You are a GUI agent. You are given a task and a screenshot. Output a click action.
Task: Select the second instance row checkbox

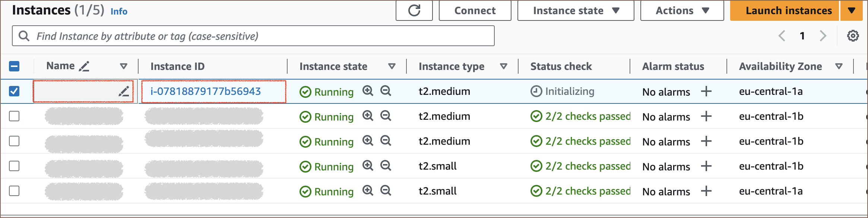click(14, 116)
